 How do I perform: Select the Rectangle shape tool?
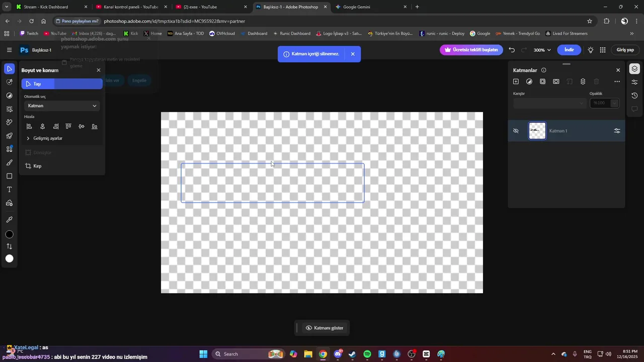pyautogui.click(x=9, y=176)
